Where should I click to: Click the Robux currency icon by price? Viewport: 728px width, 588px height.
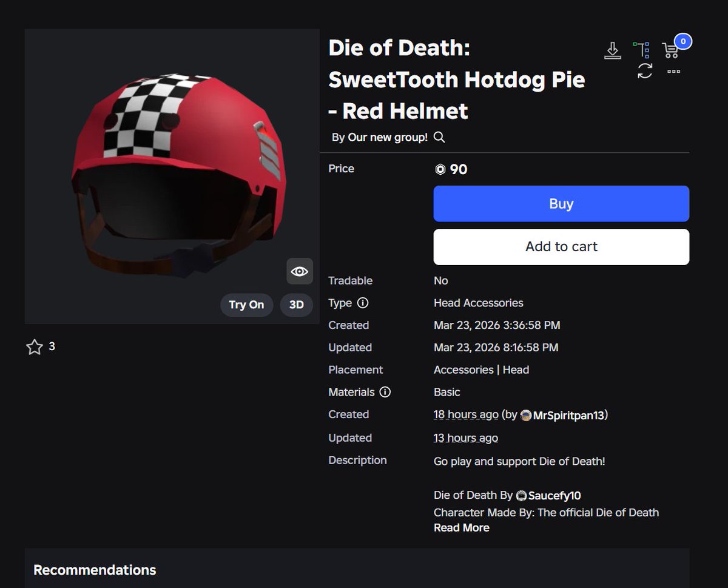pyautogui.click(x=440, y=170)
